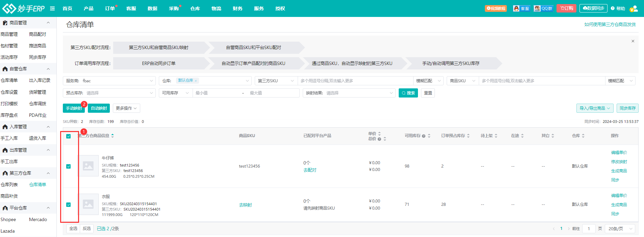The height and width of the screenshot is (237, 644).
Task: Open the 服务商 fbac dropdown
Action: tap(109, 81)
